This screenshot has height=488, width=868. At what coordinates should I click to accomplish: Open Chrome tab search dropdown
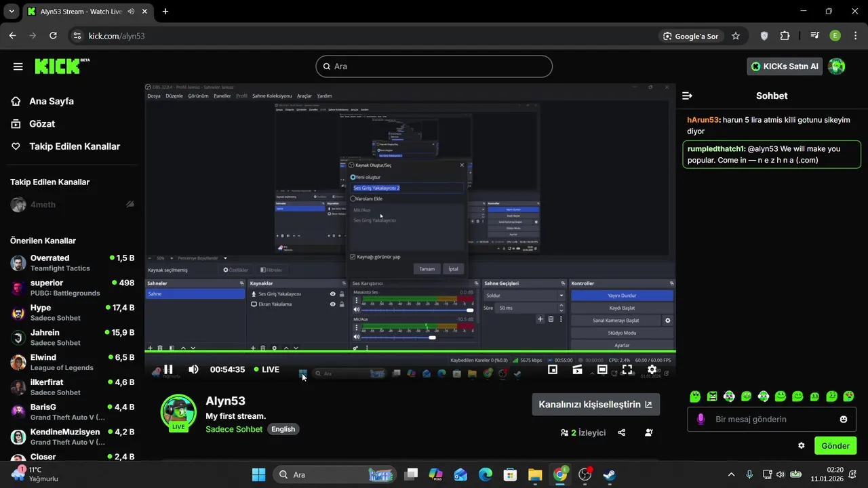point(11,12)
